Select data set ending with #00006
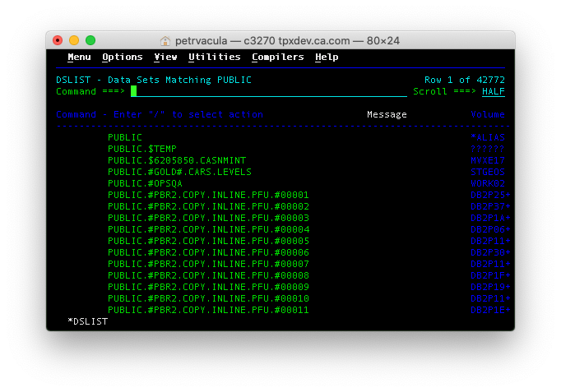561x392 pixels. coord(209,252)
